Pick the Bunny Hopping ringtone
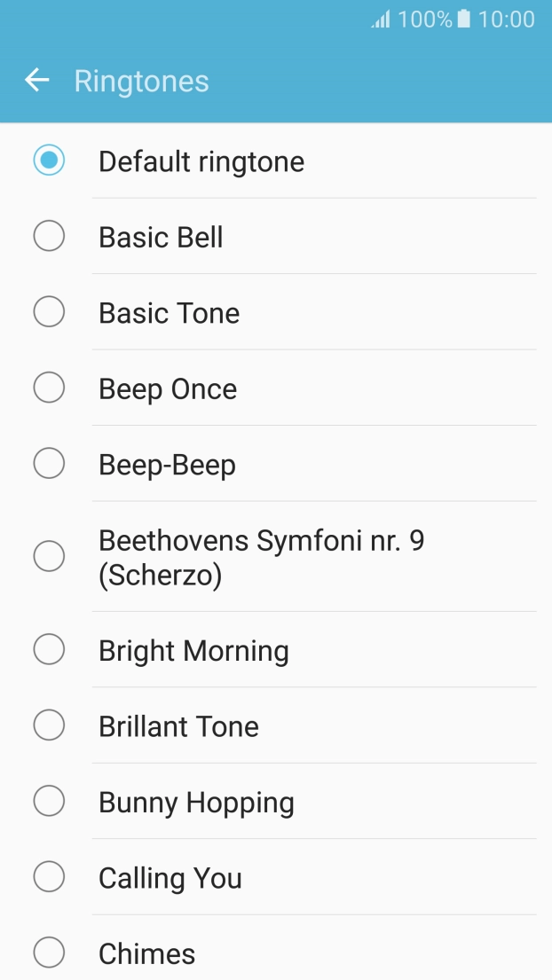The height and width of the screenshot is (980, 552). click(49, 801)
